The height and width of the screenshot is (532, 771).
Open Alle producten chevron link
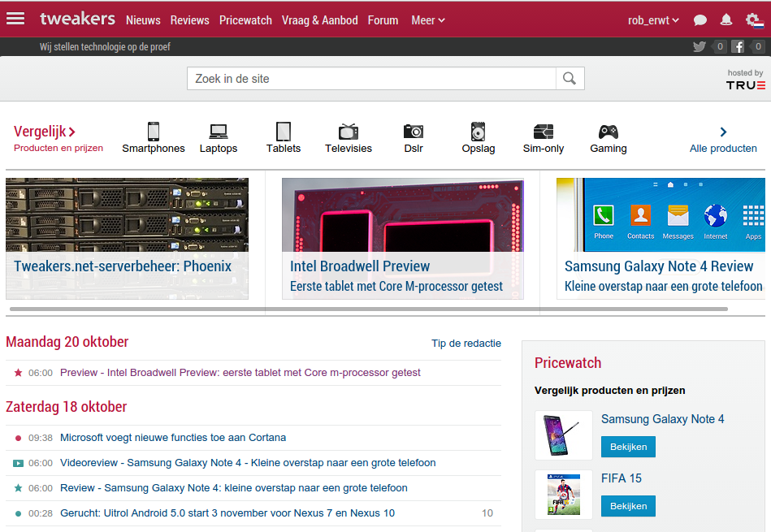pyautogui.click(x=723, y=139)
